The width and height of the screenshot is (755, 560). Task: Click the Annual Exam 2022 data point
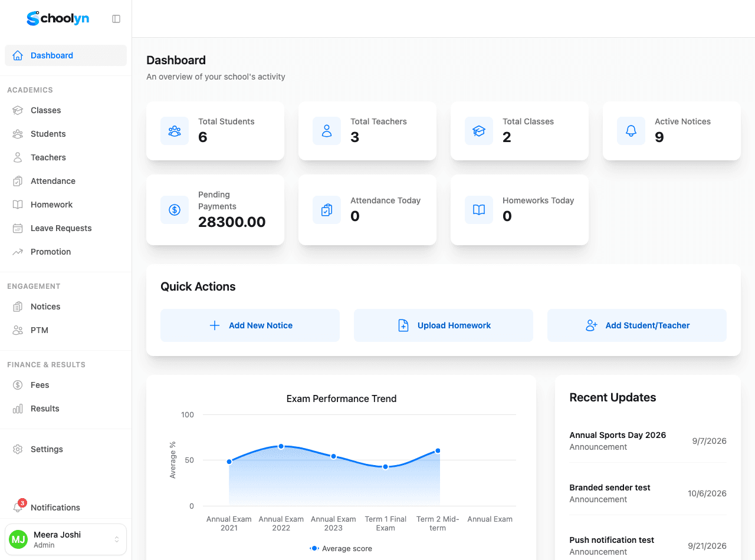point(281,446)
